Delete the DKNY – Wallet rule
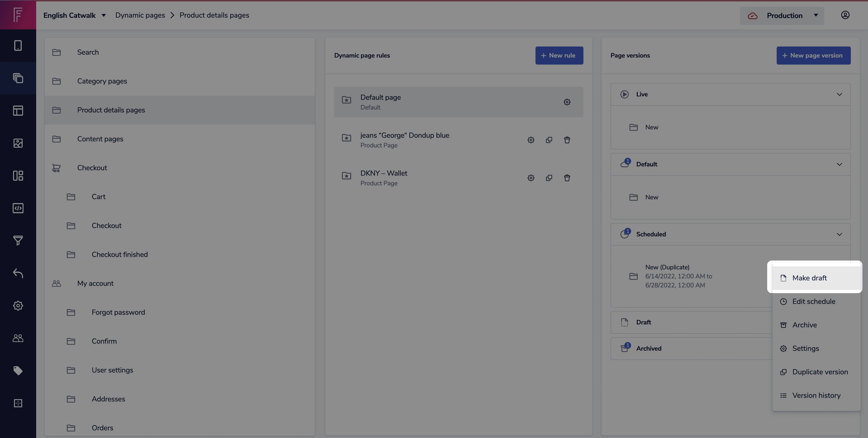868x438 pixels. [567, 178]
